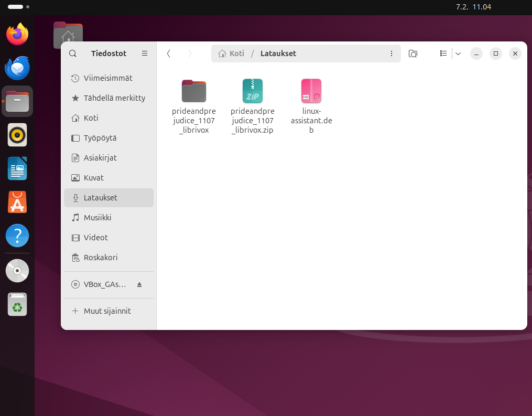Select the prideandprejudice_1107_librivox.zip archive

253,91
